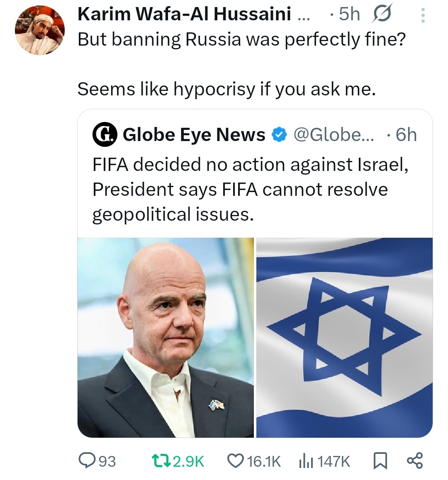Open the three-dot more options menu
The image size is (448, 480).
tap(423, 15)
